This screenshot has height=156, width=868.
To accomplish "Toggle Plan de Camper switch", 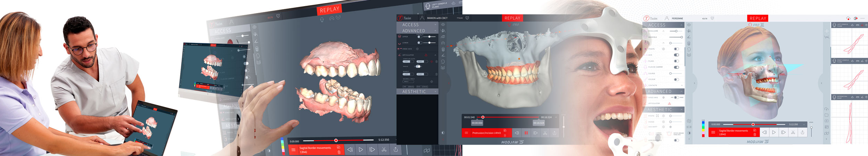I will (676, 67).
